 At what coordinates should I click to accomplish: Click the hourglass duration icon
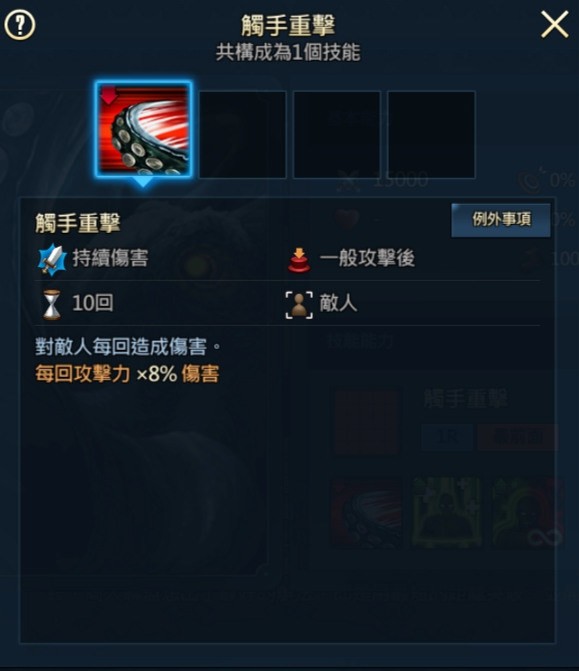(x=52, y=304)
